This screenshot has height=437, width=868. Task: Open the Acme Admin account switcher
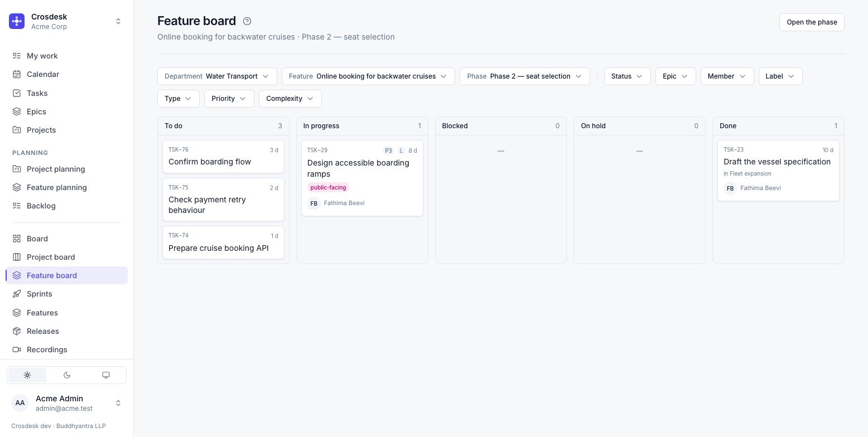pyautogui.click(x=67, y=403)
